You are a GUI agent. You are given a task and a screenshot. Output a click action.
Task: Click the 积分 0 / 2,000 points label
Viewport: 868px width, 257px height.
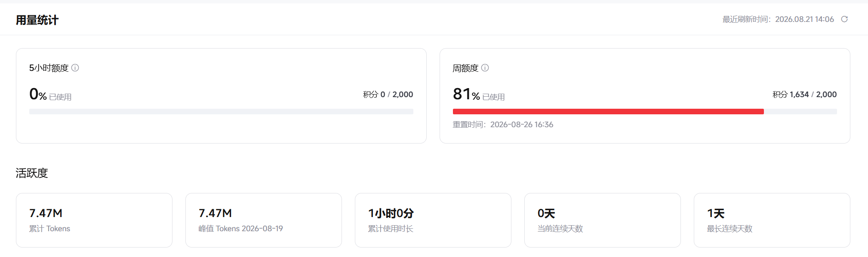coord(388,95)
